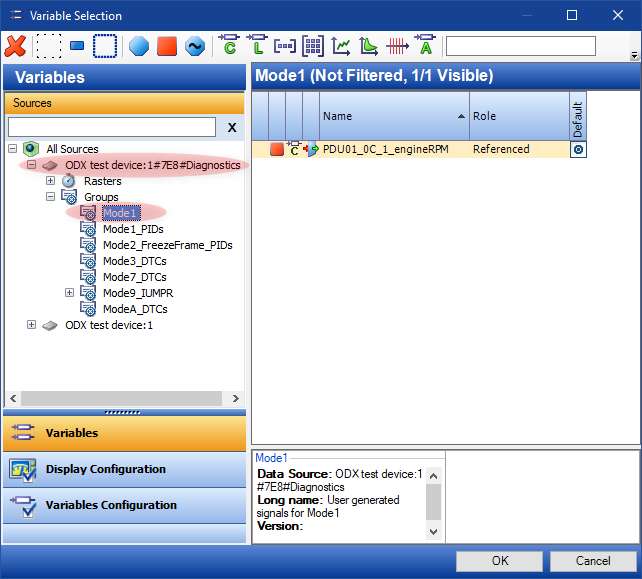Click the red square toolbar icon

point(166,46)
